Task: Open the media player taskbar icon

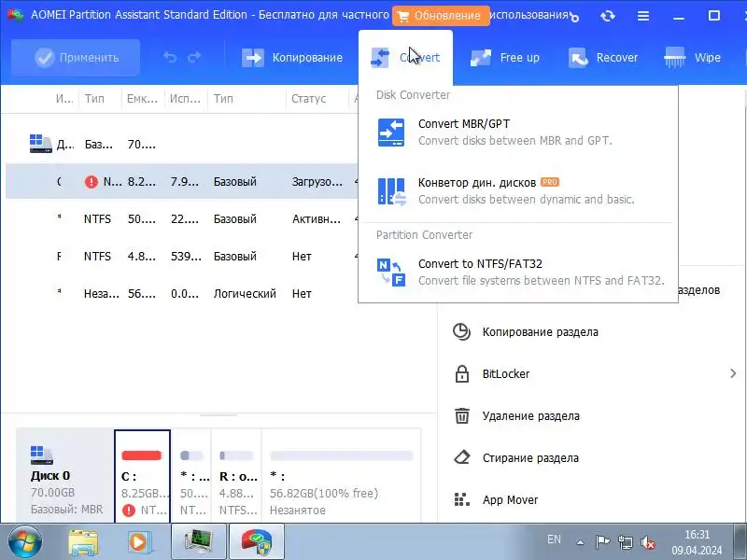Action: tap(139, 541)
